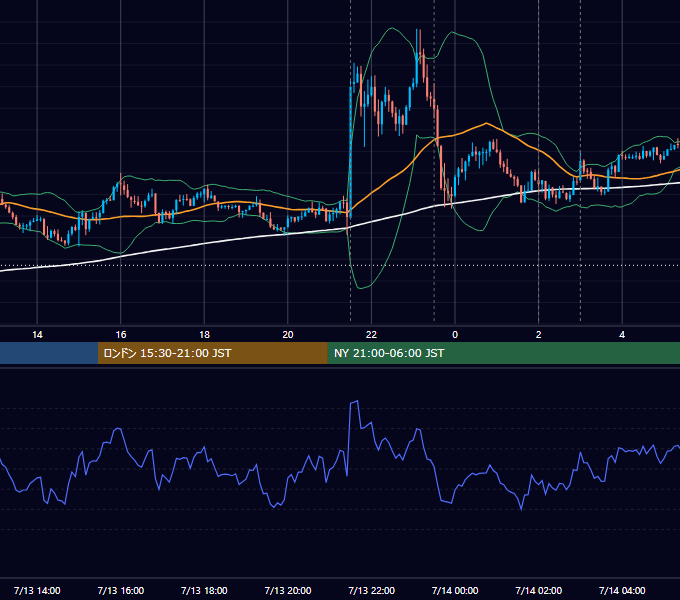The height and width of the screenshot is (600, 680).
Task: Click the 7/14 00:00 date label
Action: (455, 590)
